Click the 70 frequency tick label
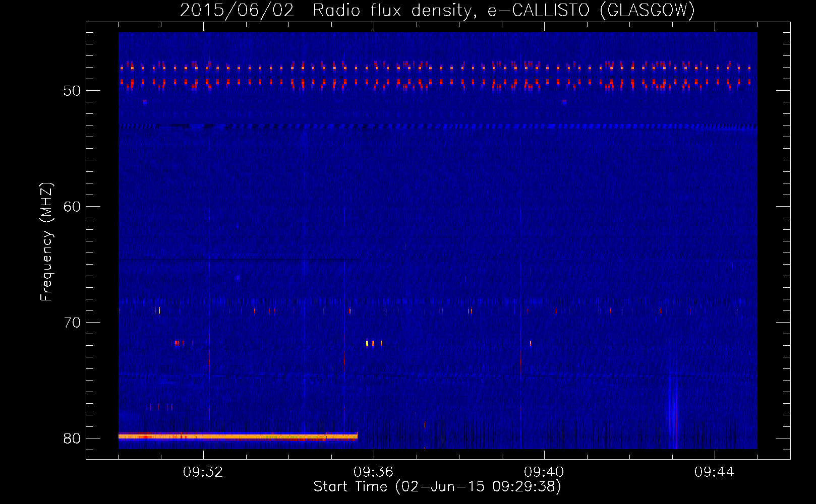 (72, 323)
